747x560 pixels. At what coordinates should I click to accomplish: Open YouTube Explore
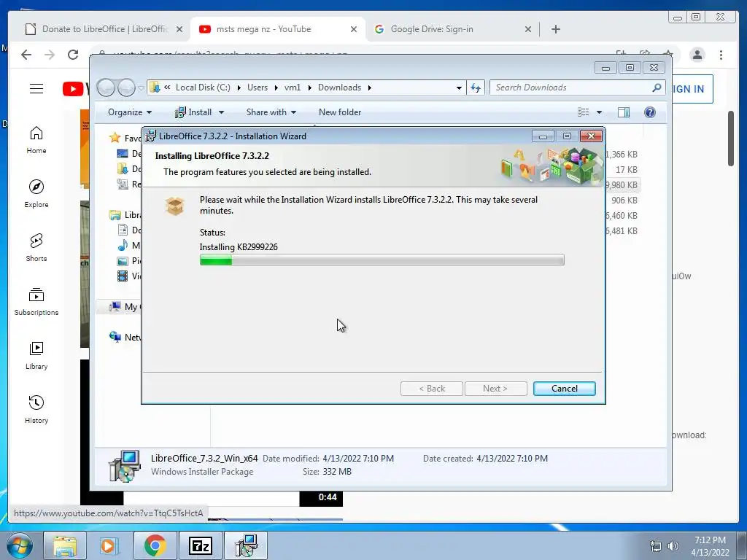click(36, 193)
